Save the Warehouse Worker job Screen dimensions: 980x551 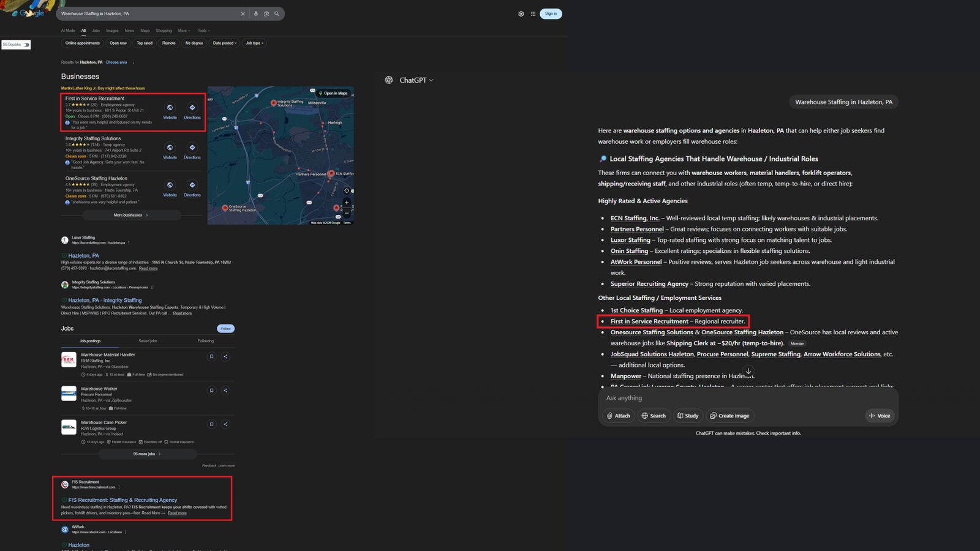click(x=212, y=390)
